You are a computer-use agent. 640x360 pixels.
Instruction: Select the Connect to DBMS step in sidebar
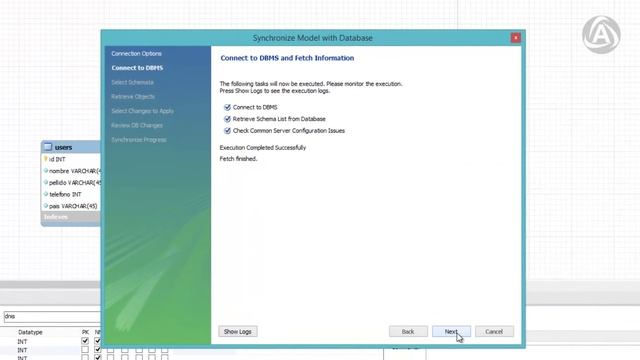[137, 68]
